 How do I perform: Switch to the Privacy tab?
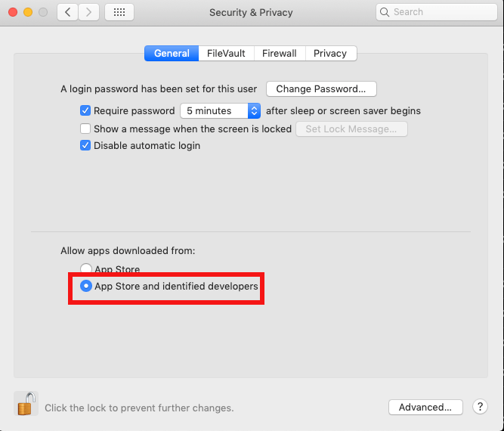click(330, 53)
